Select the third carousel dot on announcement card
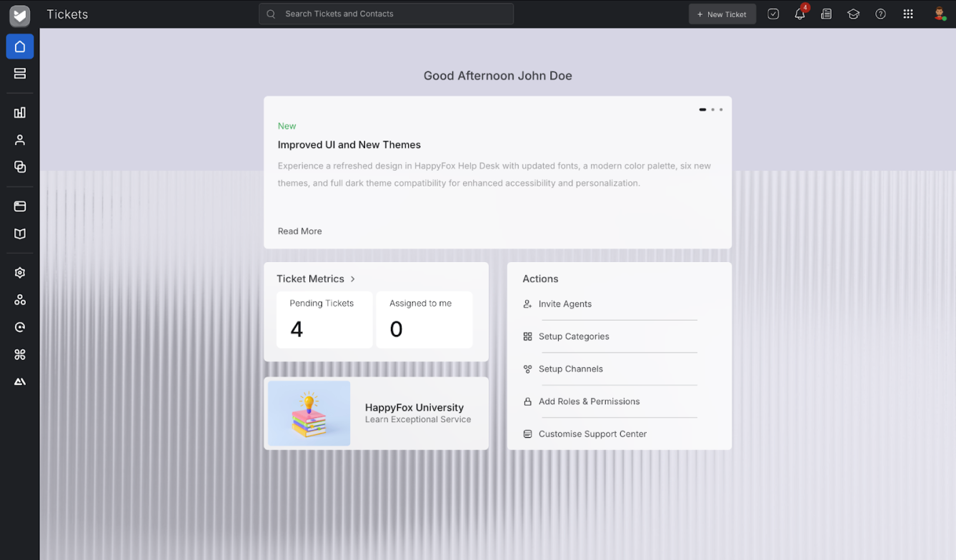 click(x=721, y=110)
